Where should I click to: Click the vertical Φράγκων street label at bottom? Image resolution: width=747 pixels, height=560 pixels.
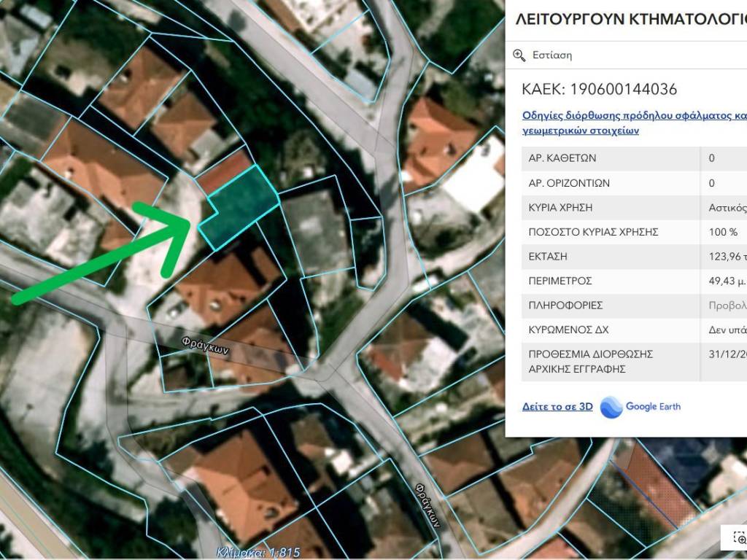tap(429, 505)
